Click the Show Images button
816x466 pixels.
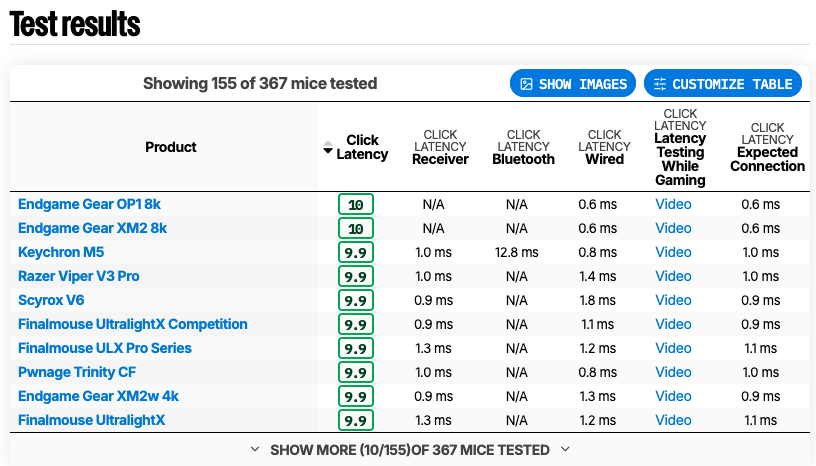click(572, 84)
